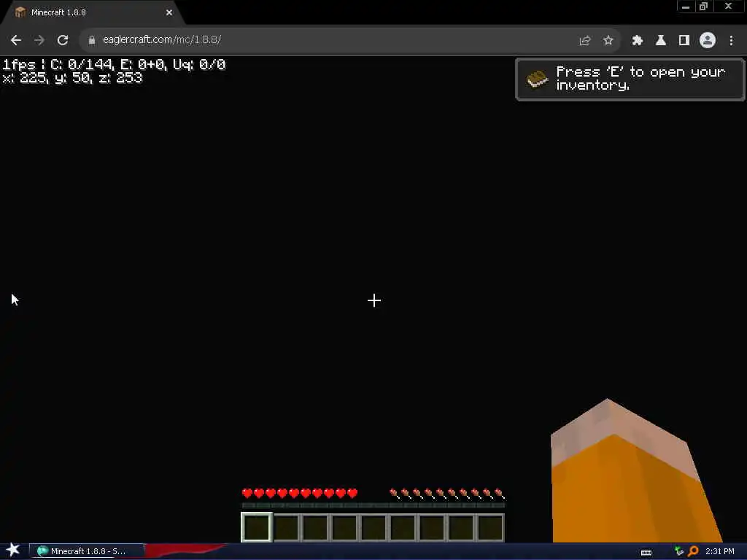Select the fifth hotbar slot
This screenshot has height=560, width=747.
coord(373,527)
